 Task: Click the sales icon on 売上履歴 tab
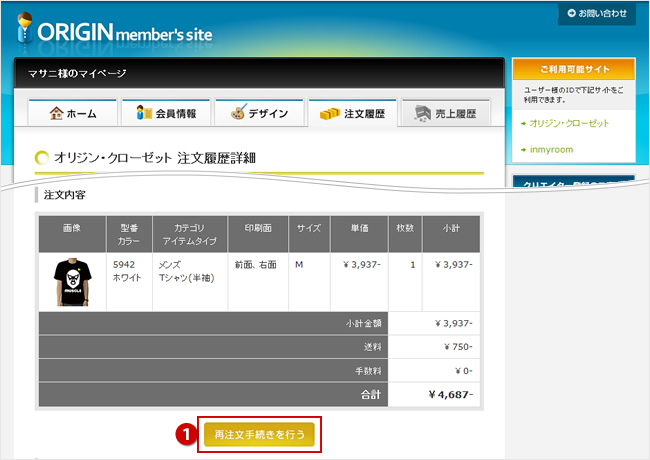(422, 113)
